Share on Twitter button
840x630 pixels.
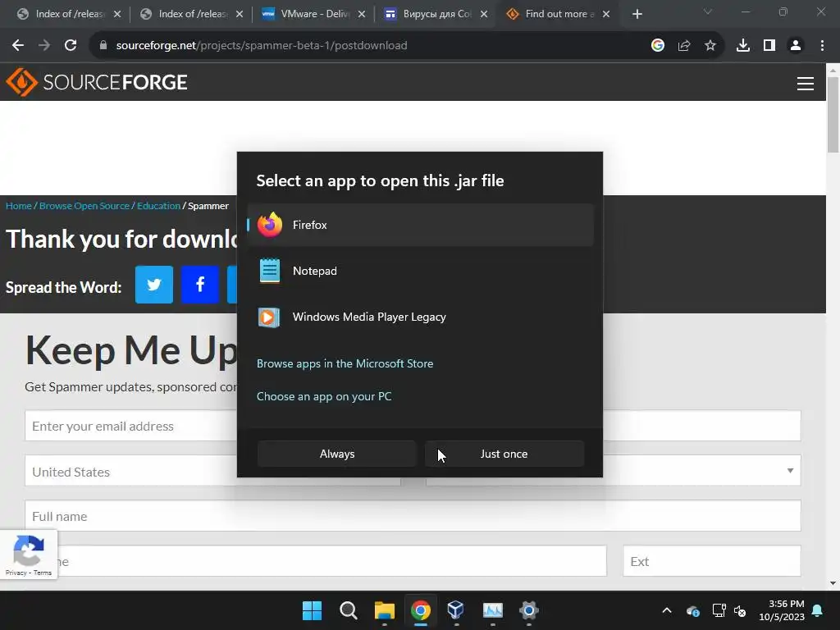point(154,285)
